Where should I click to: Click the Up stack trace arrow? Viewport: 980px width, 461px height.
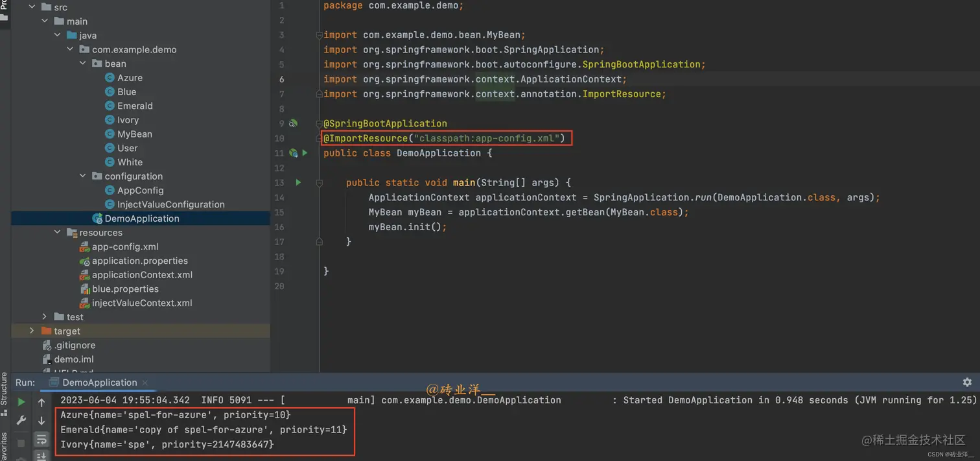[41, 403]
